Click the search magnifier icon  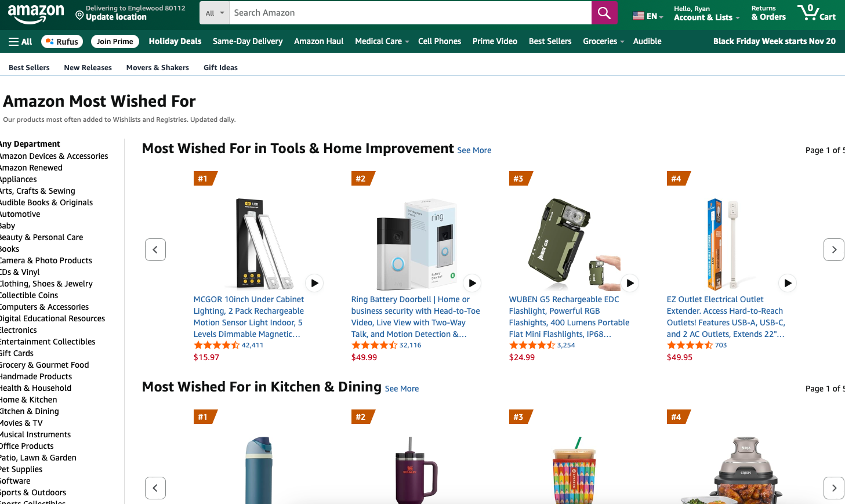(x=604, y=12)
